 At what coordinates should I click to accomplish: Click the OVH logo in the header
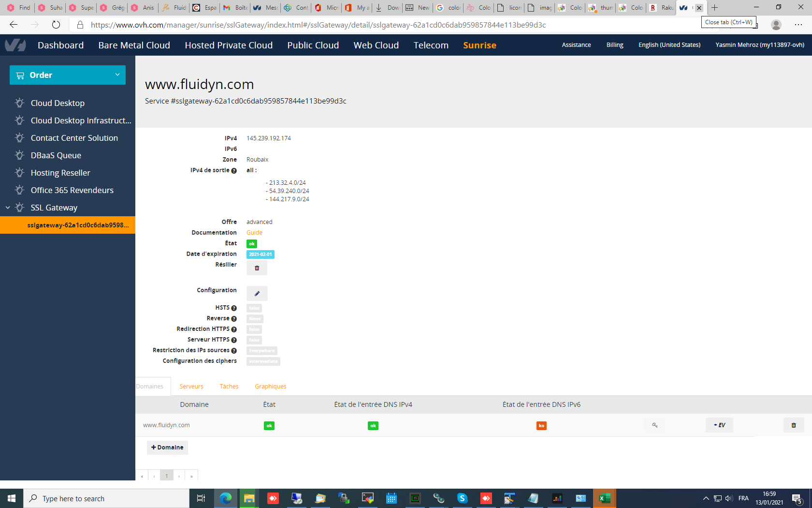coord(15,45)
